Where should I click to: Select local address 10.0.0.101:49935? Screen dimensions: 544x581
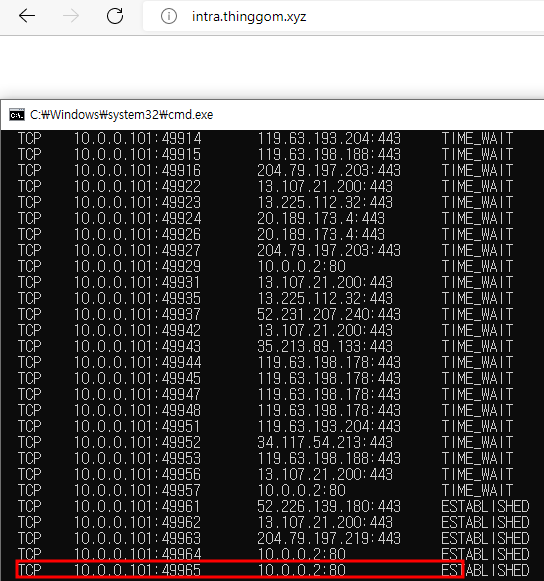[137, 298]
